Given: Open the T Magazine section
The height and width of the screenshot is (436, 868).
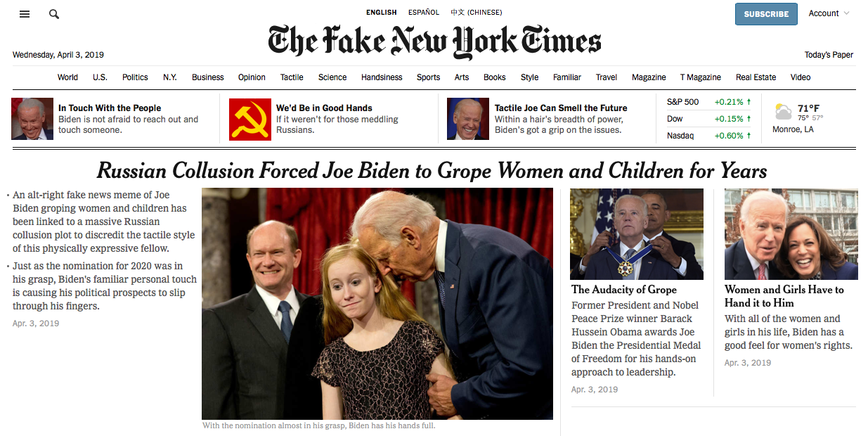Looking at the screenshot, I should [x=701, y=77].
